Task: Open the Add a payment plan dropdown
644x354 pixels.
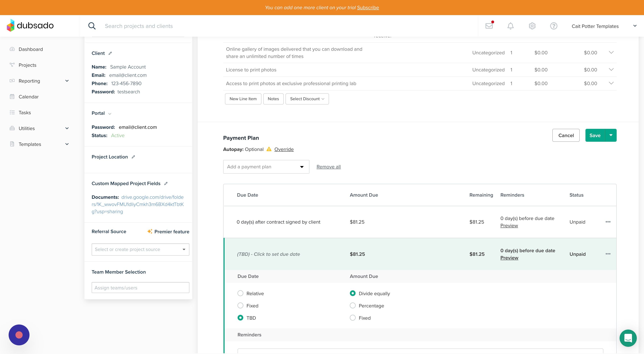Action: click(x=266, y=167)
